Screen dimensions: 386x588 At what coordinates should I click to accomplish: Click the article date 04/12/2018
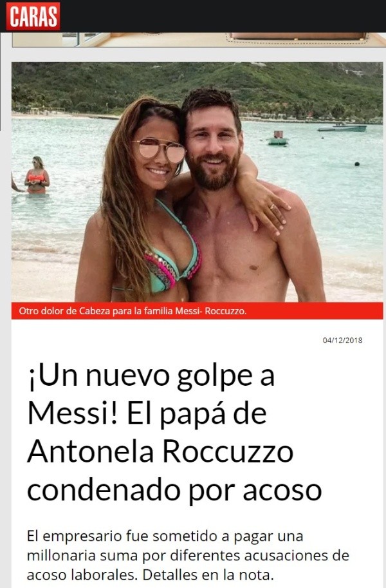tap(342, 340)
